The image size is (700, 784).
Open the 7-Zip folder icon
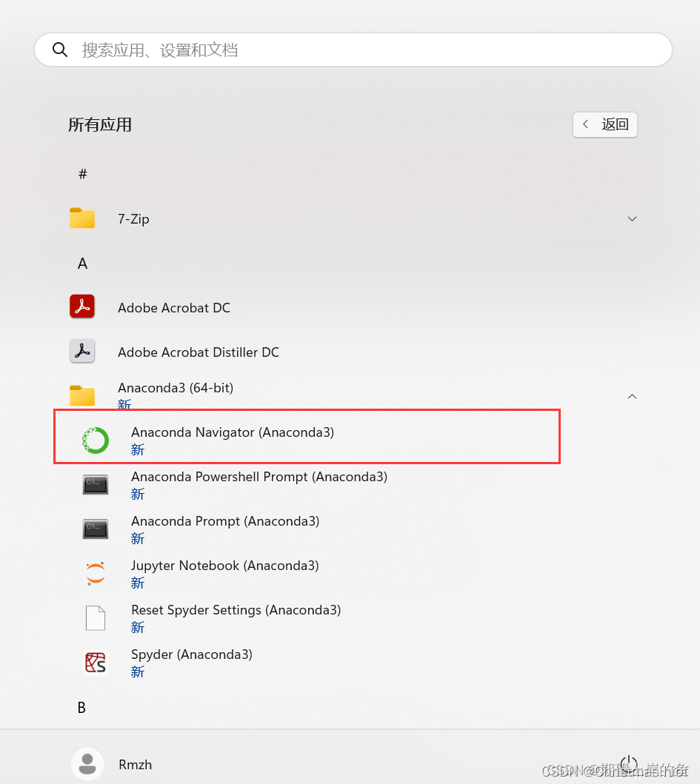[x=82, y=218]
